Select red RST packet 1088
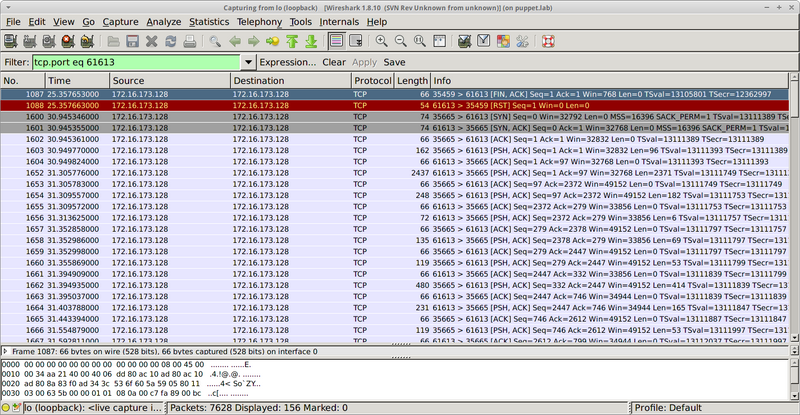800x415 pixels. click(395, 105)
